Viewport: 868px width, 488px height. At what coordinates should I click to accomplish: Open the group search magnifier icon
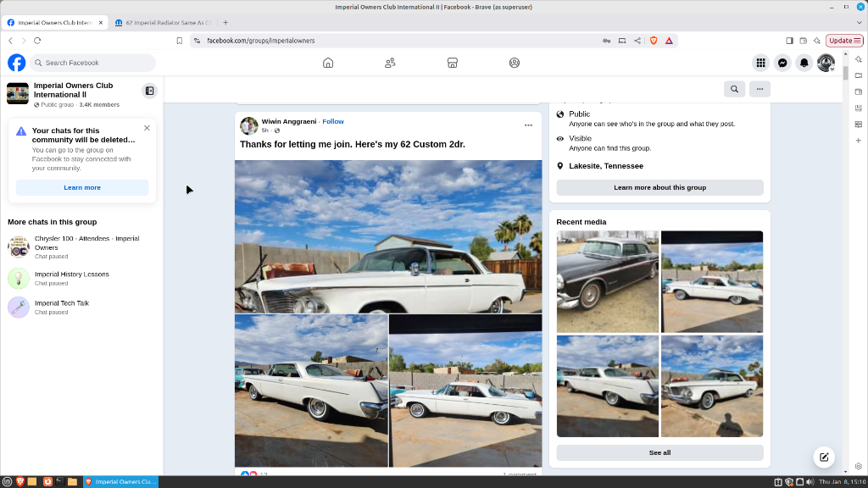coord(734,89)
